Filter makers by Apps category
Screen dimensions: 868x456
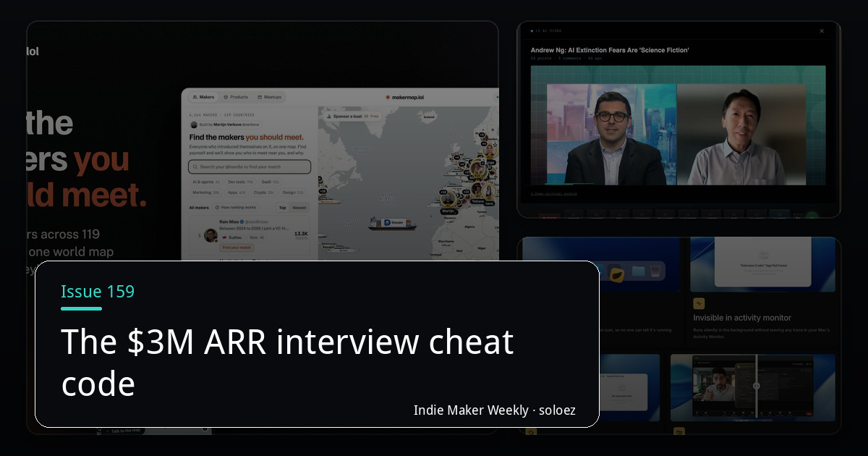[x=237, y=193]
